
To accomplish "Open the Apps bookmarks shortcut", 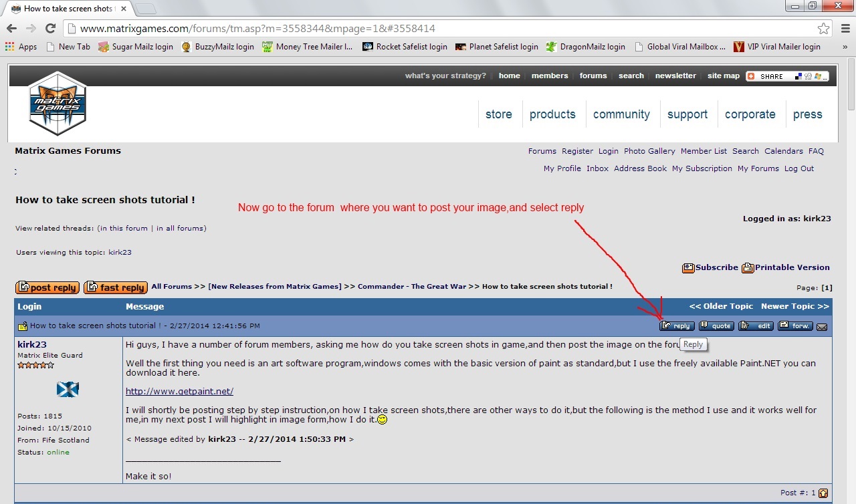I will (21, 47).
